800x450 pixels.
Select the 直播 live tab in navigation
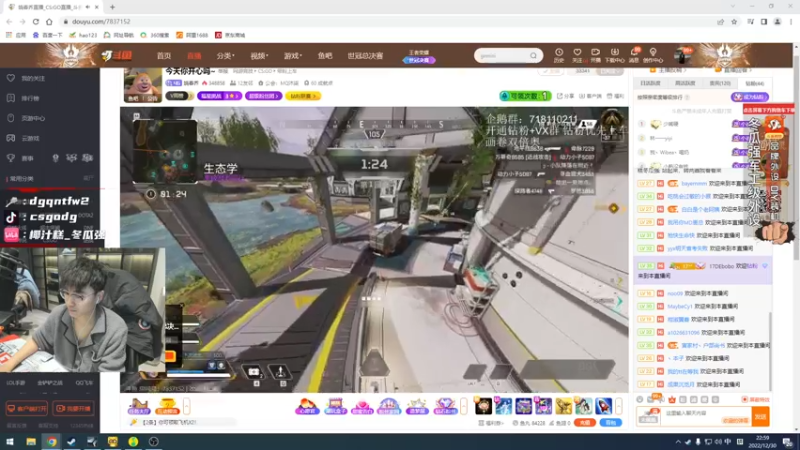point(194,56)
